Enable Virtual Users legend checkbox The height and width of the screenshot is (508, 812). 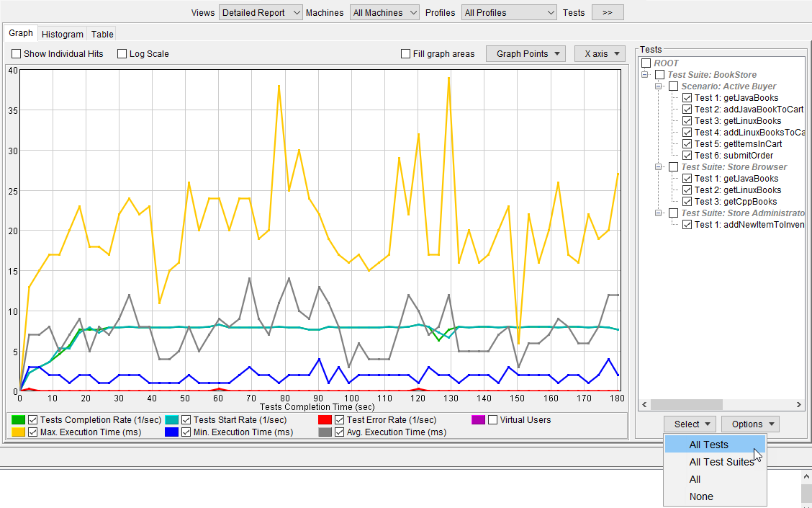coord(492,420)
